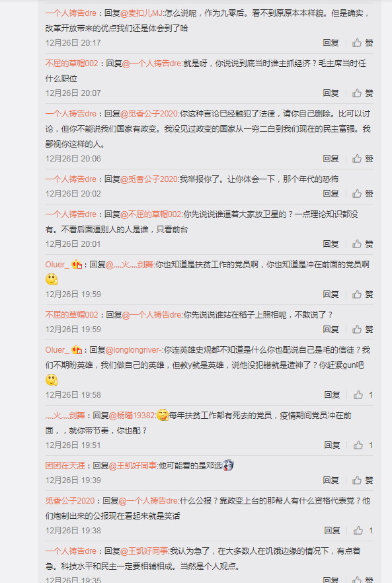Reply to the 20:06 comment
Viewport: 392px width, 583px height.
click(x=331, y=158)
